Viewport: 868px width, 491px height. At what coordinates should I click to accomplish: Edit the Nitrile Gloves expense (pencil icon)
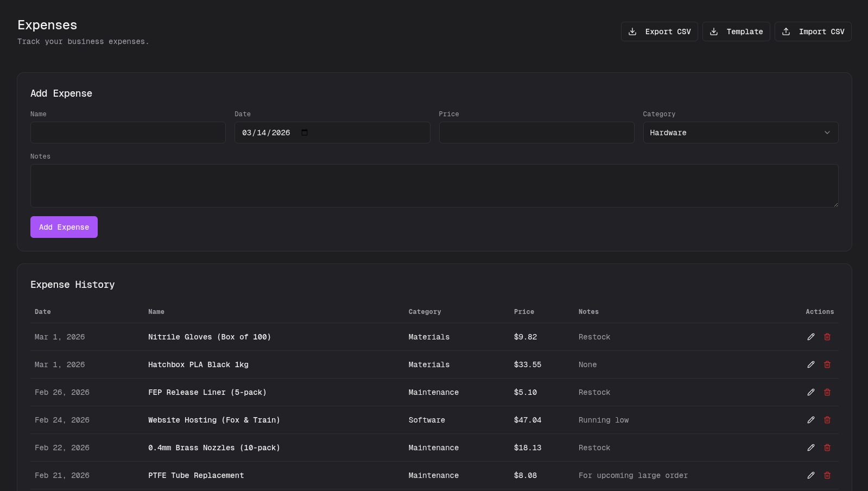[x=811, y=337]
